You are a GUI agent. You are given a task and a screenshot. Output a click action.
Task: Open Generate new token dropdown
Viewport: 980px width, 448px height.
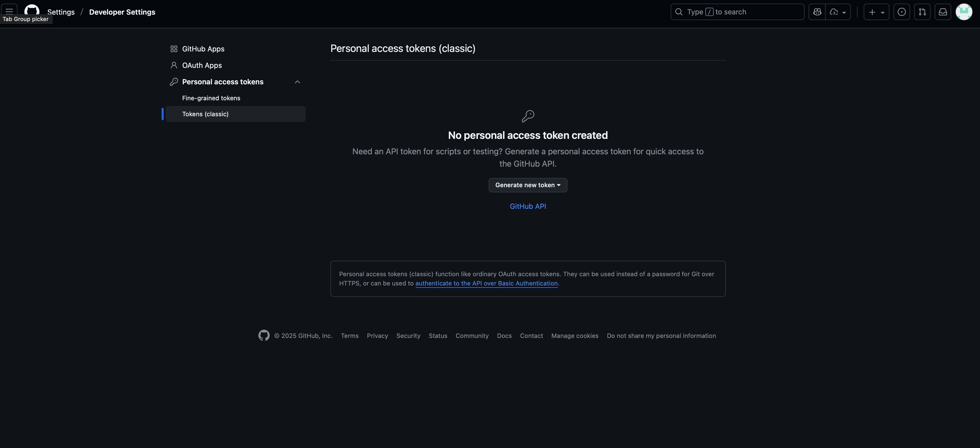[528, 185]
